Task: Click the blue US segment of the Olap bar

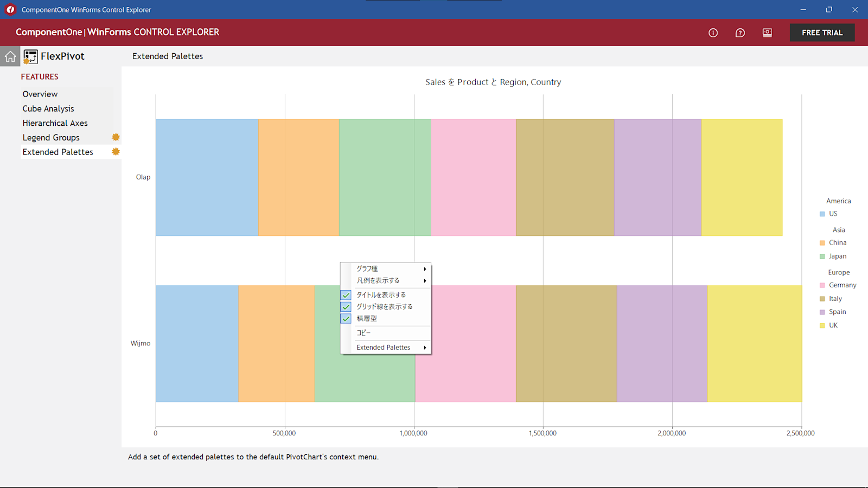Action: coord(207,177)
